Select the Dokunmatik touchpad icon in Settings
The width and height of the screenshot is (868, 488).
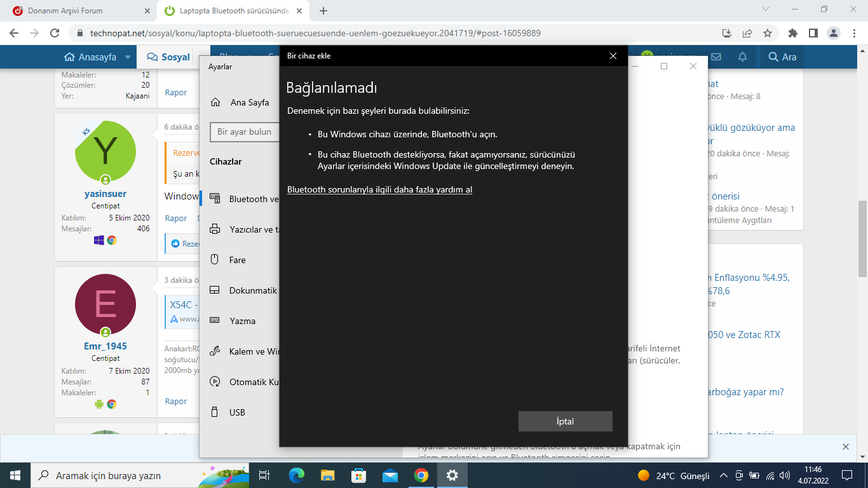(x=215, y=290)
